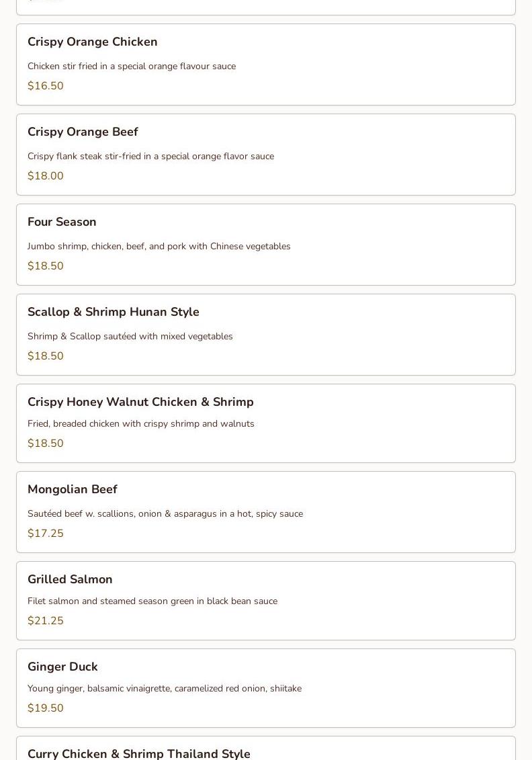Click the $18.00 Crispy Orange Beef price
The height and width of the screenshot is (760, 532).
click(x=46, y=176)
